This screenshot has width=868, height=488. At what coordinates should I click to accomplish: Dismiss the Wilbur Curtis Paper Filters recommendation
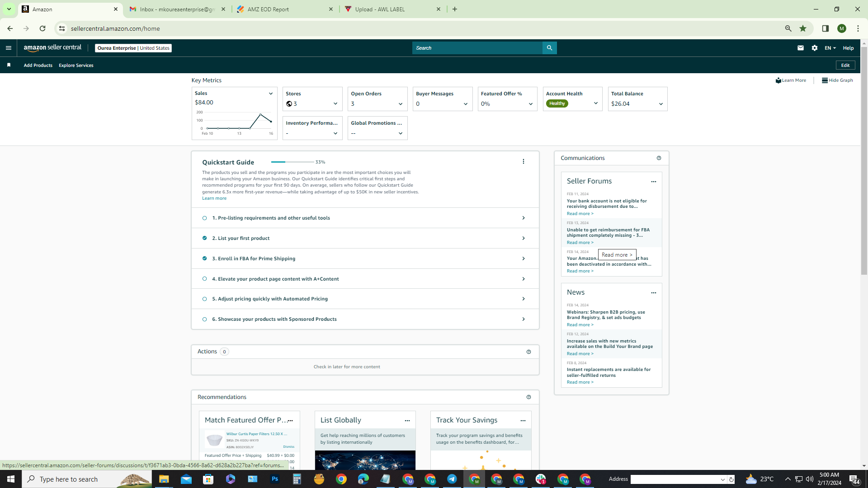pyautogui.click(x=288, y=447)
